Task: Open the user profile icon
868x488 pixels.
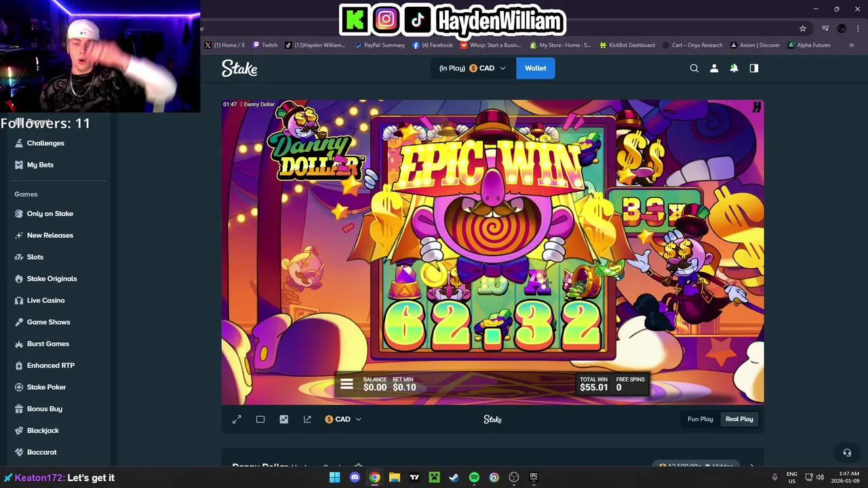Action: (x=714, y=68)
